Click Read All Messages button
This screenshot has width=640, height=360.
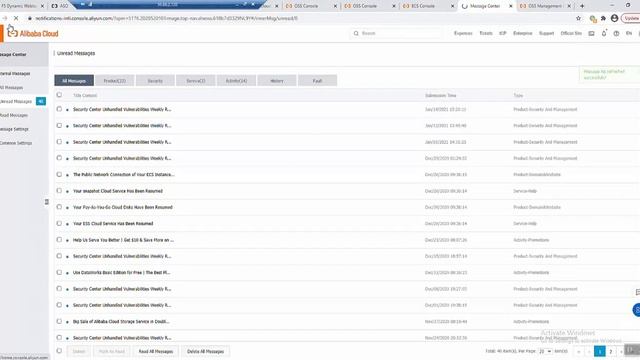pyautogui.click(x=156, y=351)
